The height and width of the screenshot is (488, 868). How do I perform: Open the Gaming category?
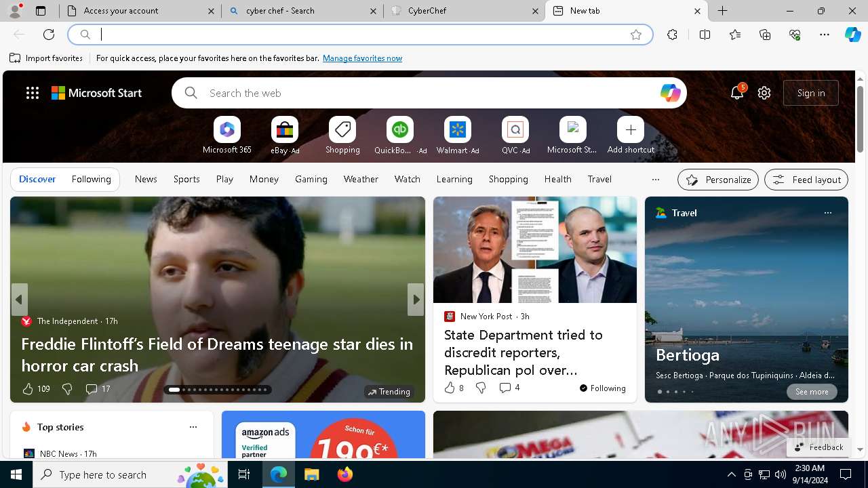point(311,179)
